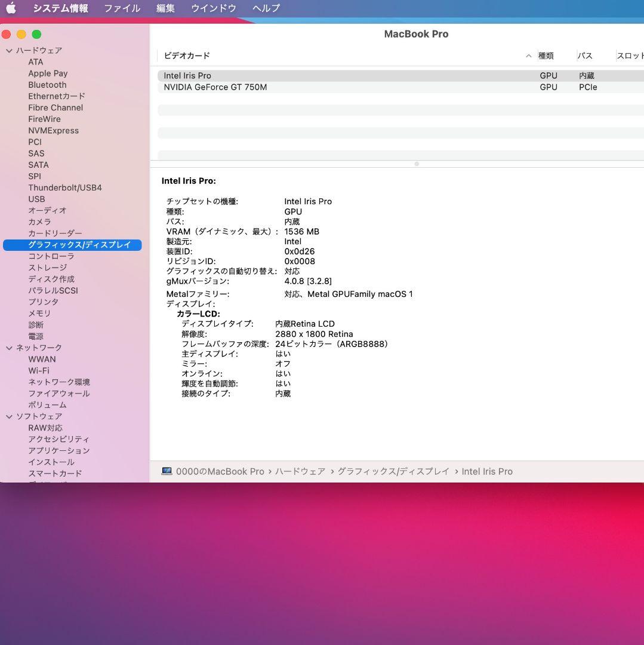Open the USB hardware section

36,199
